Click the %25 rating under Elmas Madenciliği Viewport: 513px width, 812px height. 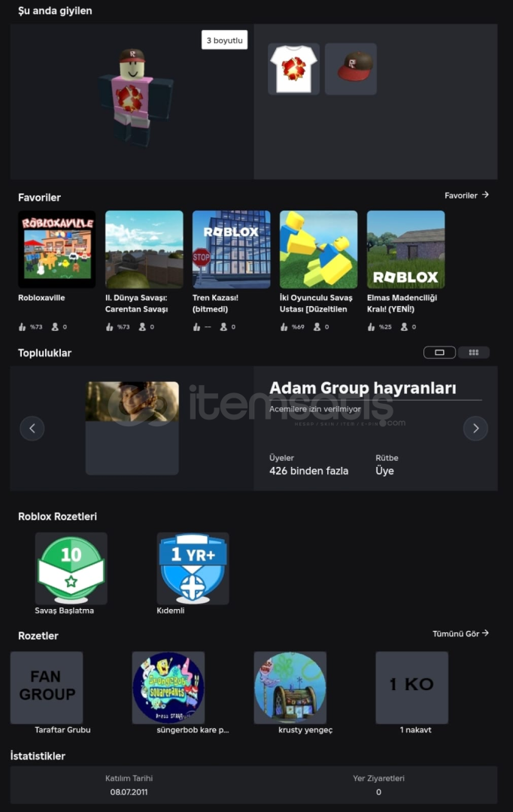[x=385, y=327]
